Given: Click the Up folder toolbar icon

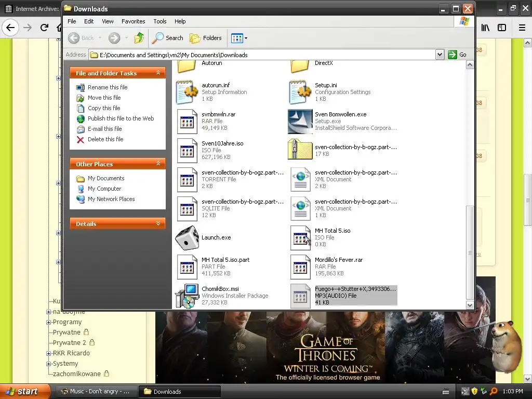Looking at the screenshot, I should pyautogui.click(x=139, y=38).
